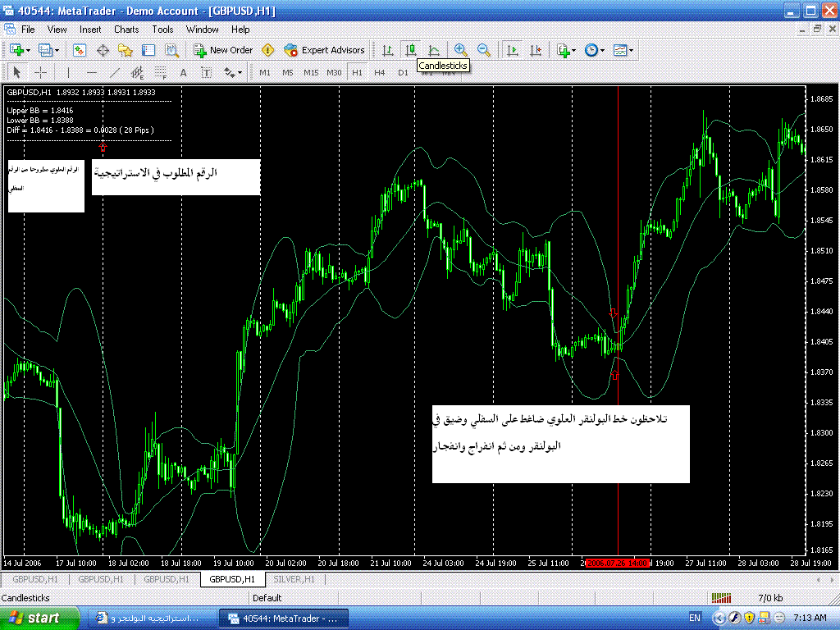Open the Charts menu
Screen dimensions: 840x630
point(126,30)
